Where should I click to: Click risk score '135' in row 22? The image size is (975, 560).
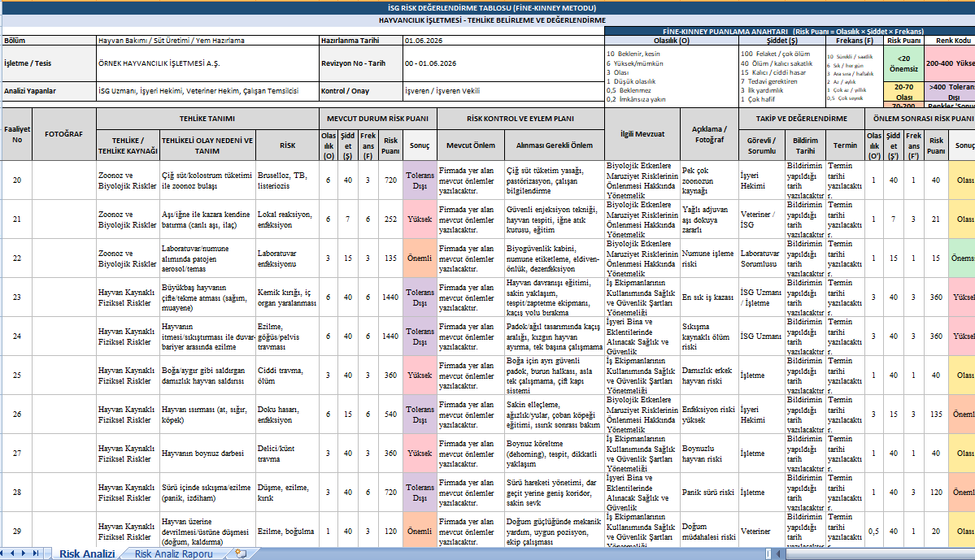(390, 258)
